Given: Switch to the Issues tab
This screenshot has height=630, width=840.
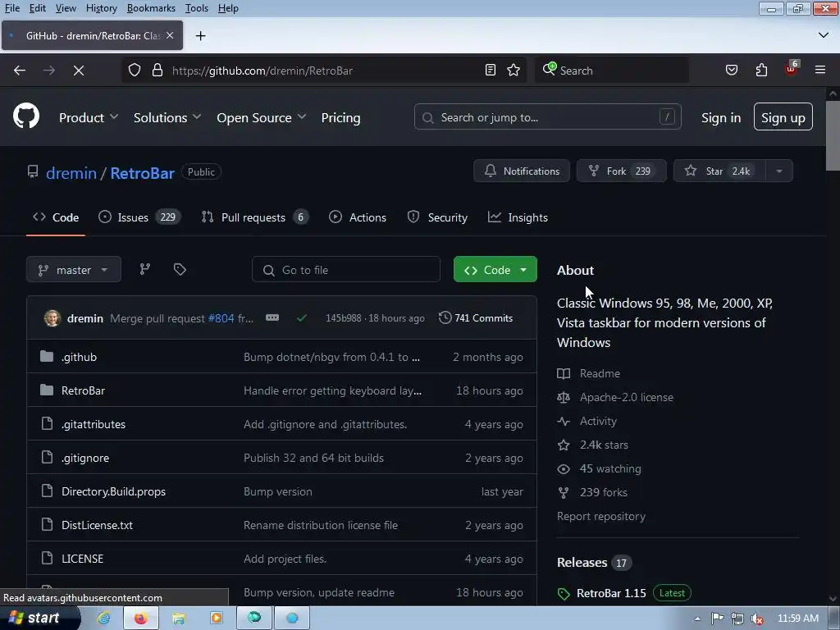Looking at the screenshot, I should 139,217.
